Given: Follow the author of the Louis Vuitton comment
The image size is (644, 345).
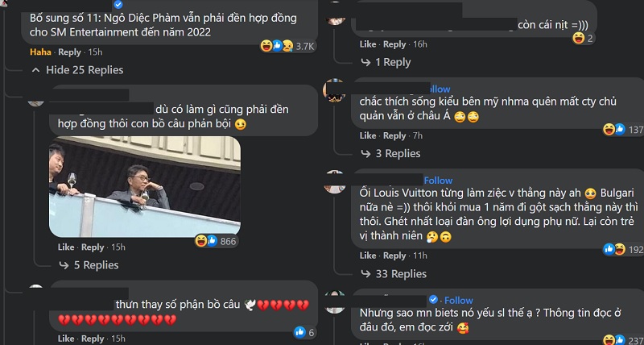Looking at the screenshot, I should 438,181.
